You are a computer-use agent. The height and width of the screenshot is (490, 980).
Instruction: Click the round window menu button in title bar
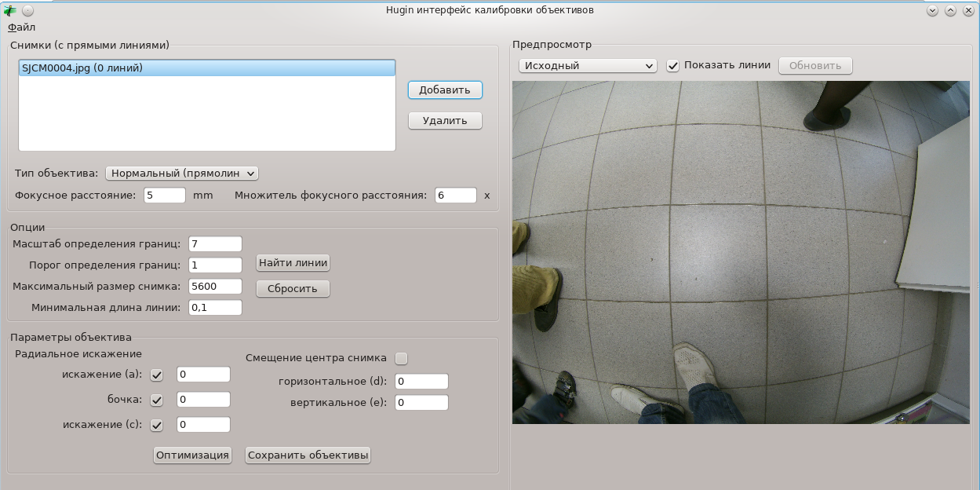27,11
